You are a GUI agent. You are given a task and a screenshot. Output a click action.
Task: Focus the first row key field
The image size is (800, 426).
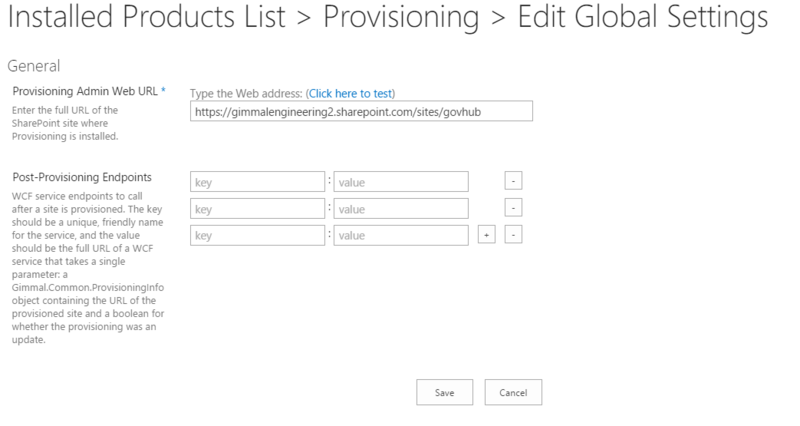click(x=257, y=181)
